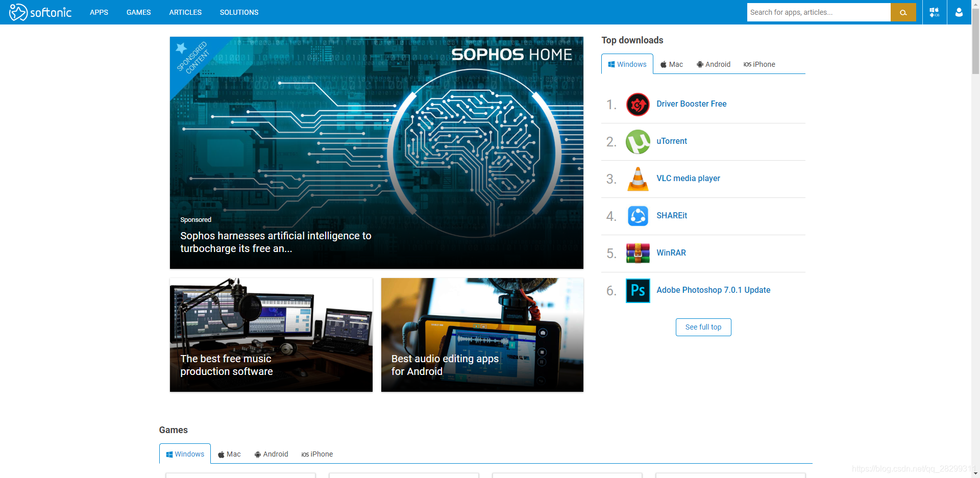Open the APPS menu
Viewport: 980px width, 478px height.
[99, 12]
